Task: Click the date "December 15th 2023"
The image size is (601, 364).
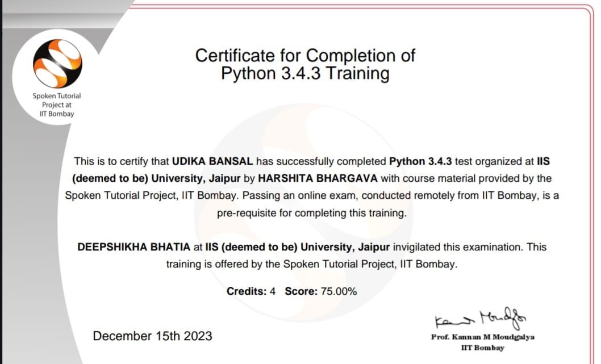Action: (153, 336)
